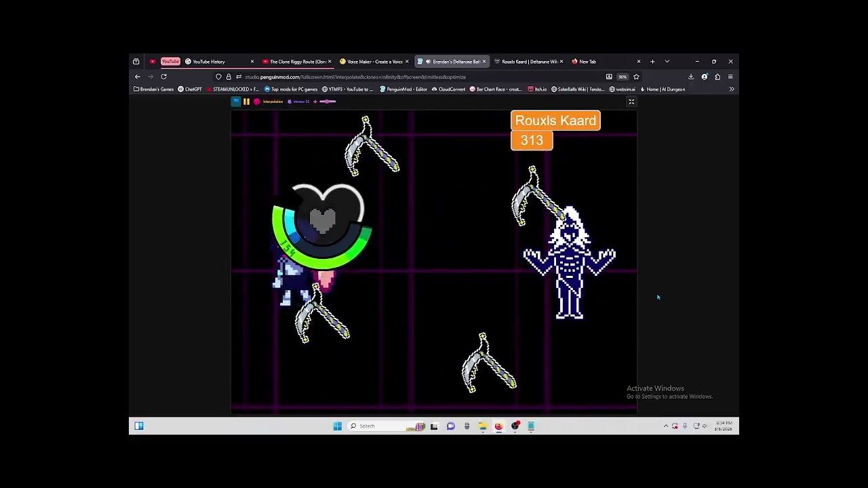Open the PenguinMod - Editor bookmark
The image size is (868, 488).
tap(403, 89)
